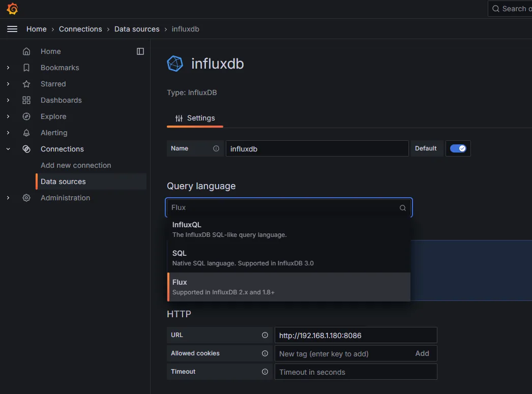The width and height of the screenshot is (532, 394).
Task: Click the Explore compass icon
Action: (26, 116)
